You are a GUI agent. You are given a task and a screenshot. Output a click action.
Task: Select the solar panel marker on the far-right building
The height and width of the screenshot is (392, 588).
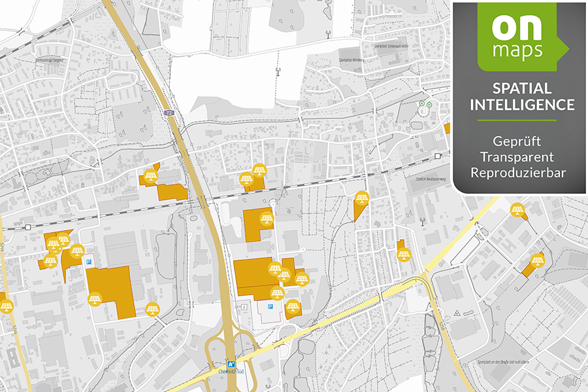pos(537,261)
